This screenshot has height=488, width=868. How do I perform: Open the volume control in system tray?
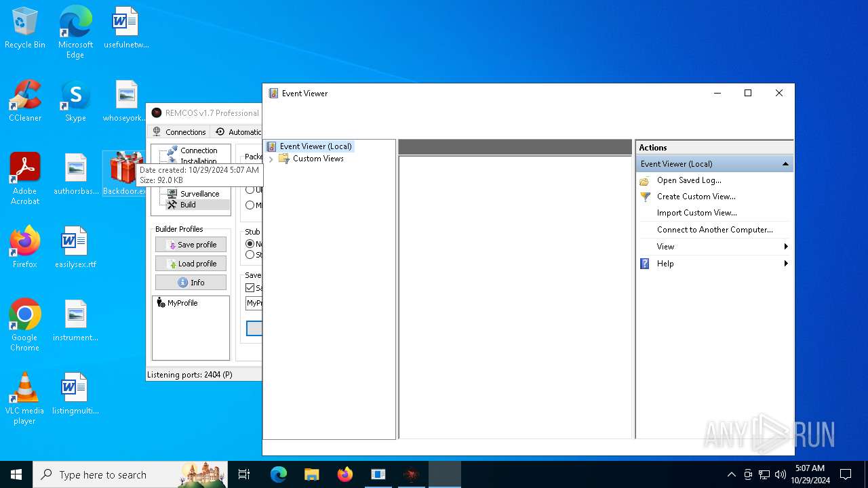[781, 474]
